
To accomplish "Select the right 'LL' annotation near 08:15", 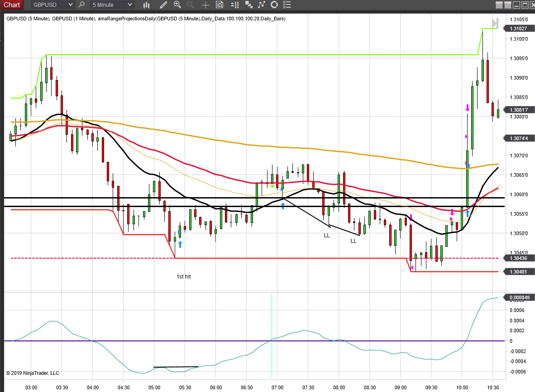I will click(x=353, y=241).
